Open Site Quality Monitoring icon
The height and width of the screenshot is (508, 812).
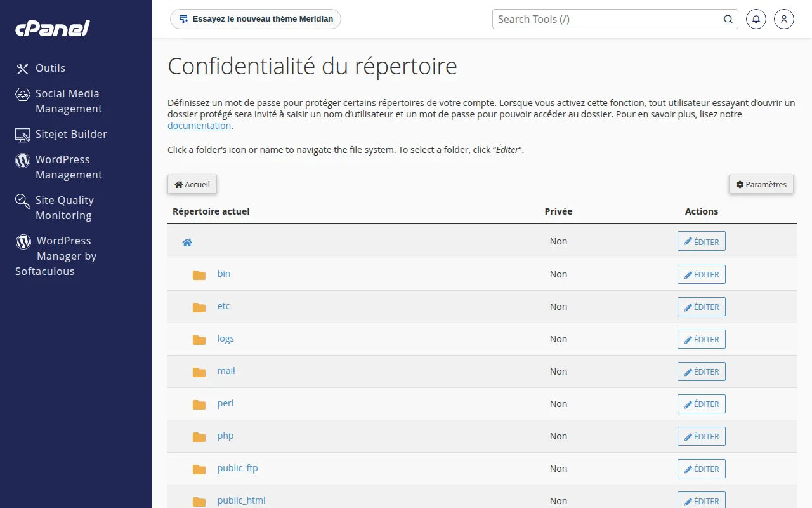[x=23, y=201]
